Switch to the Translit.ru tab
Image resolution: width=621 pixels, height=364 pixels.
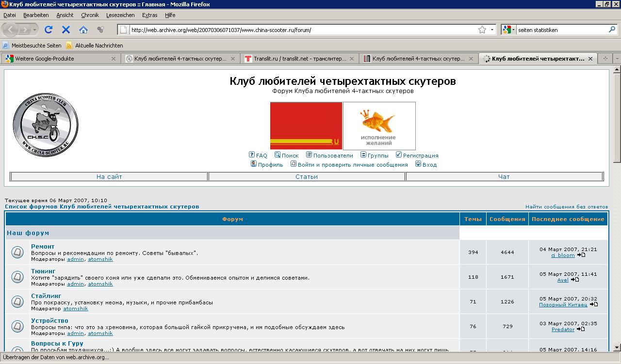pos(298,59)
